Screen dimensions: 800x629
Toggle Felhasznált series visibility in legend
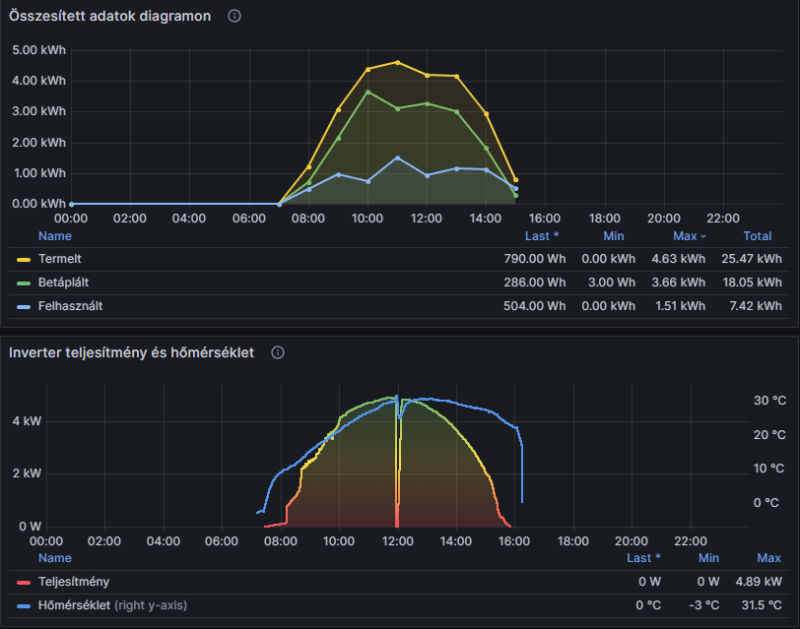click(70, 306)
